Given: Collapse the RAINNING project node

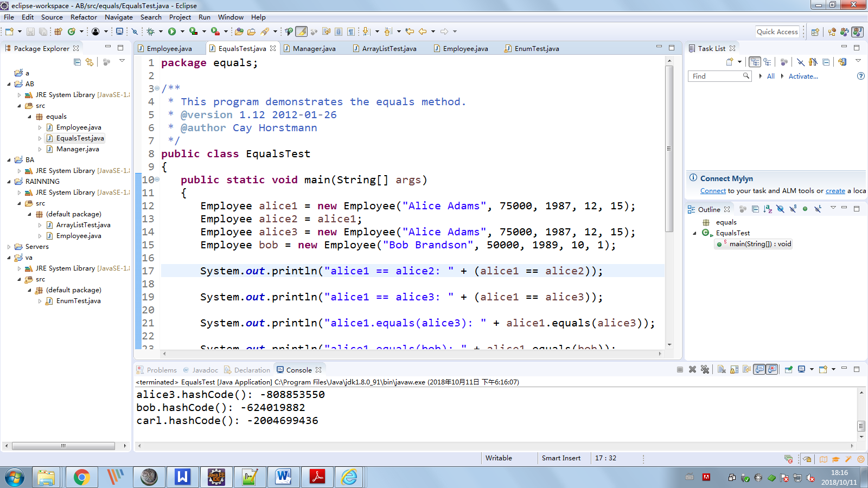Looking at the screenshot, I should (9, 182).
